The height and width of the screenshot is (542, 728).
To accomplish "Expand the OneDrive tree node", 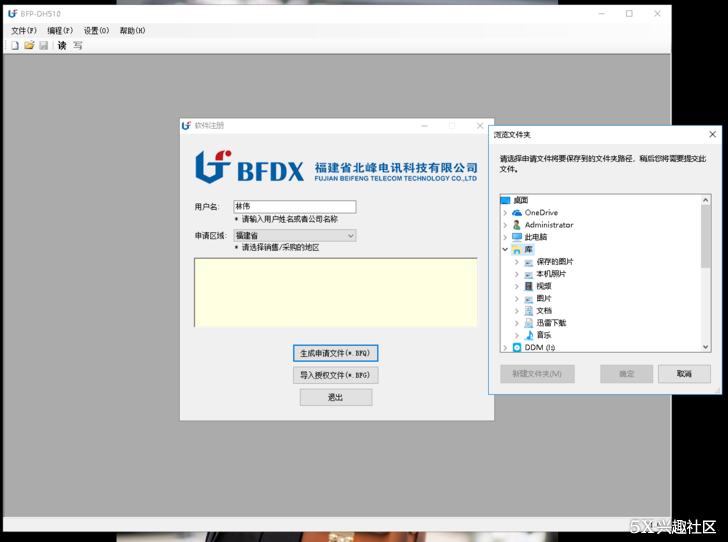I will coord(505,213).
